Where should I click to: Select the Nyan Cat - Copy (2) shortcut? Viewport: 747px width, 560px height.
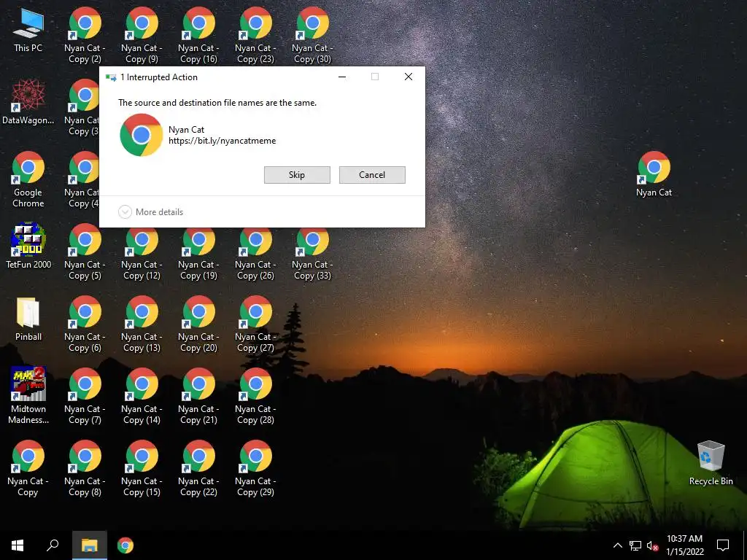pyautogui.click(x=85, y=35)
